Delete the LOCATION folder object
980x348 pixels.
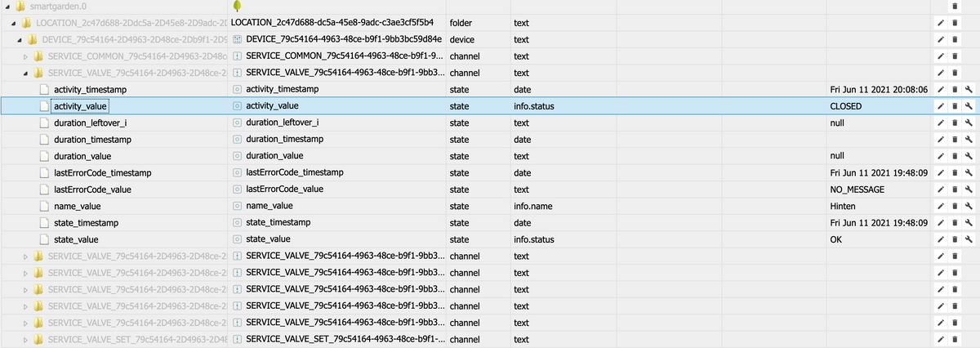954,23
